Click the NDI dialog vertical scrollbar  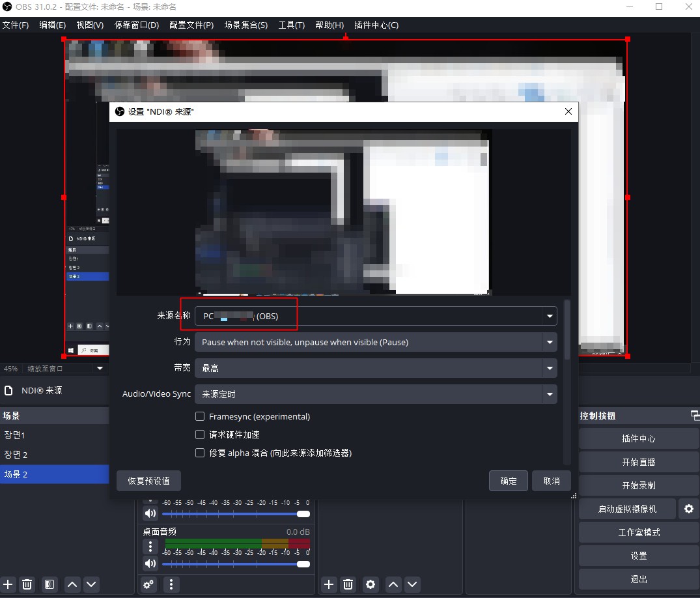[x=567, y=330]
